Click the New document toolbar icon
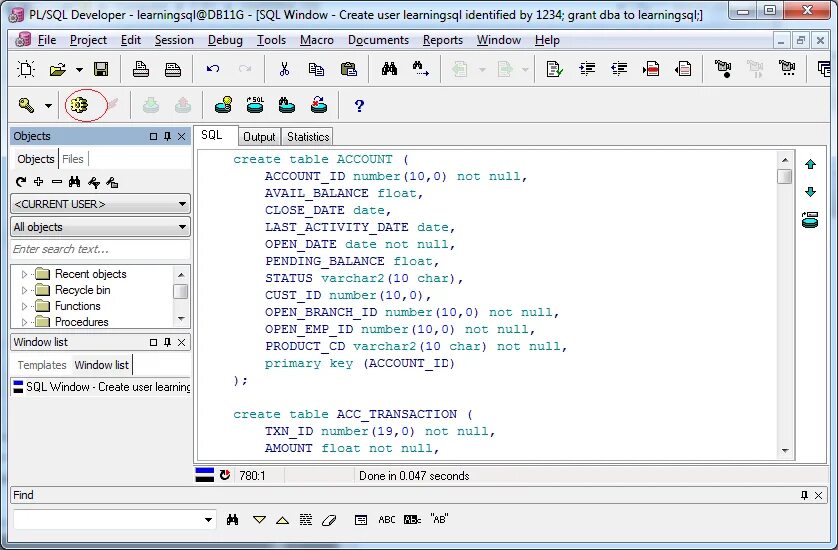This screenshot has width=838, height=550. click(x=26, y=69)
